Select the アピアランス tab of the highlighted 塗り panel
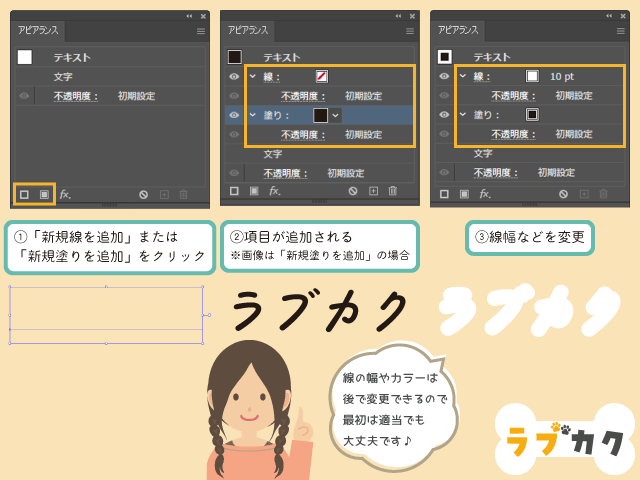This screenshot has width=640, height=480. [x=248, y=30]
